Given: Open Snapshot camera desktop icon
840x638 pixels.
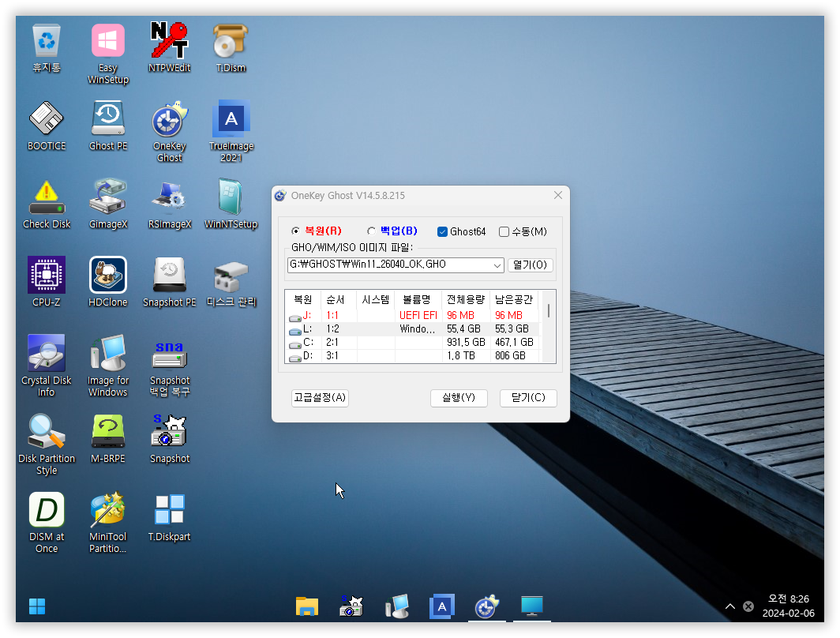Looking at the screenshot, I should tap(169, 438).
